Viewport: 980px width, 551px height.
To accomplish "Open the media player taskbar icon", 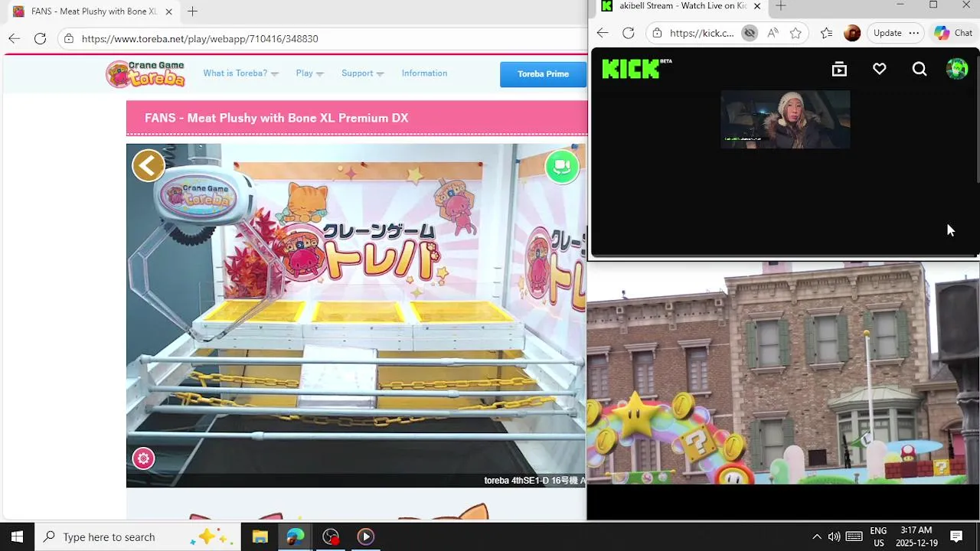I will tap(366, 536).
